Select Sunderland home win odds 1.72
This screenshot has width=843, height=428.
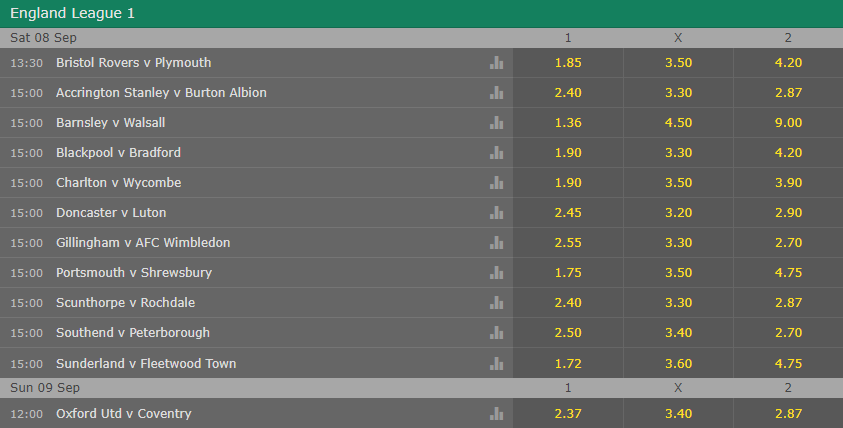(568, 363)
